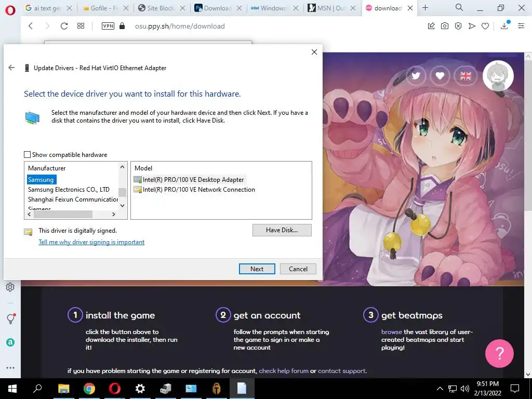Cancel the Update Drivers dialog

click(298, 269)
